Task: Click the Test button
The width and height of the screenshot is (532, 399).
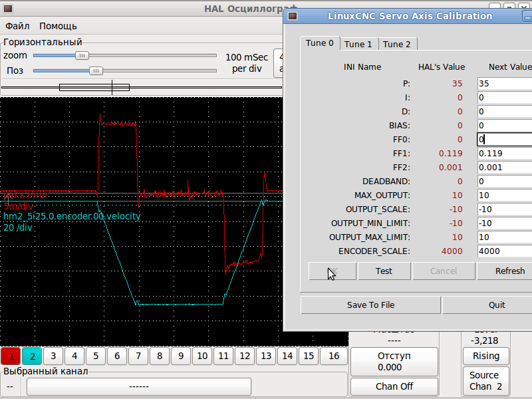Action: pos(384,271)
